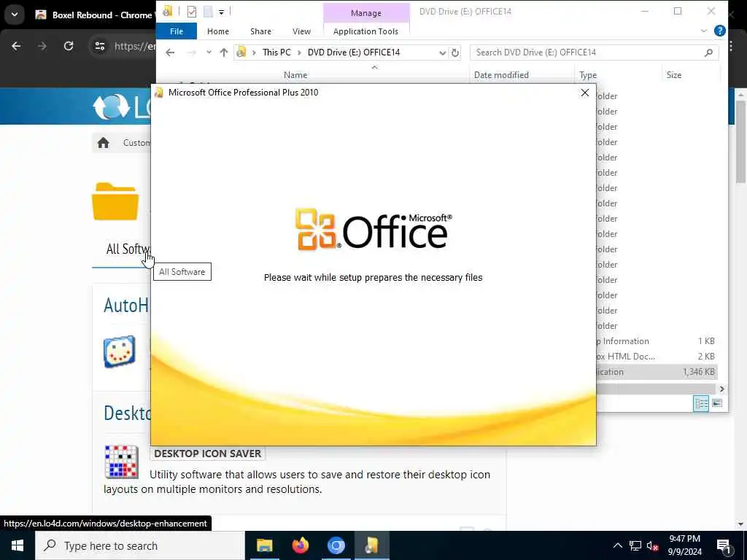The height and width of the screenshot is (560, 747).
Task: Open Explorer recent locations dropdown arrow
Action: tap(209, 52)
